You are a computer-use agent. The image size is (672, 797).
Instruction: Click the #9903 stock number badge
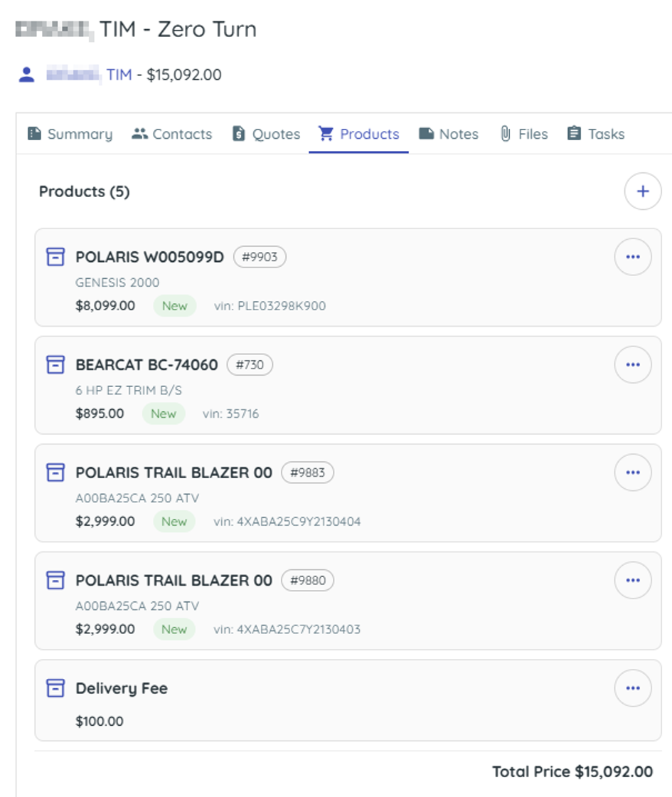[x=260, y=257]
